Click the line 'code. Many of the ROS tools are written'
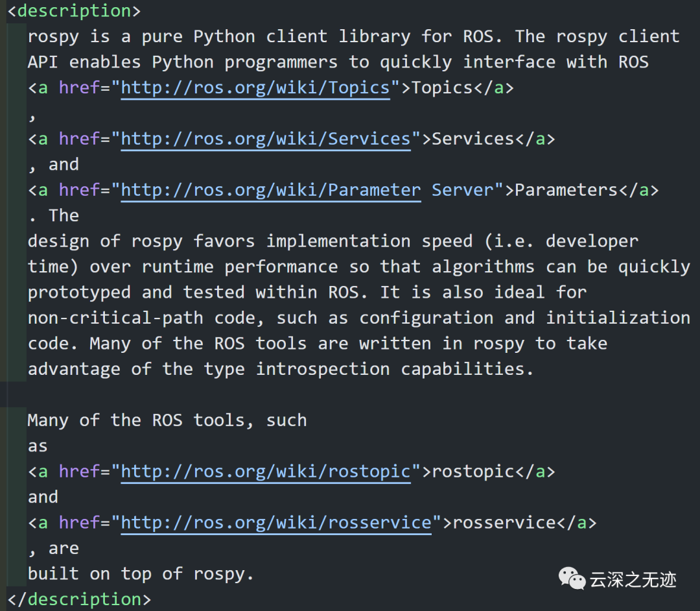Viewport: 700px width, 611px height. [x=318, y=344]
